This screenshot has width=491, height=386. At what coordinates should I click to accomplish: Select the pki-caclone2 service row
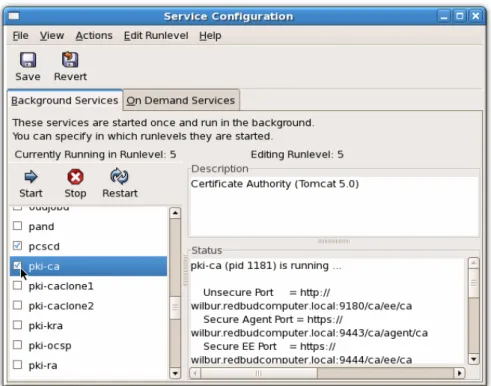88,306
